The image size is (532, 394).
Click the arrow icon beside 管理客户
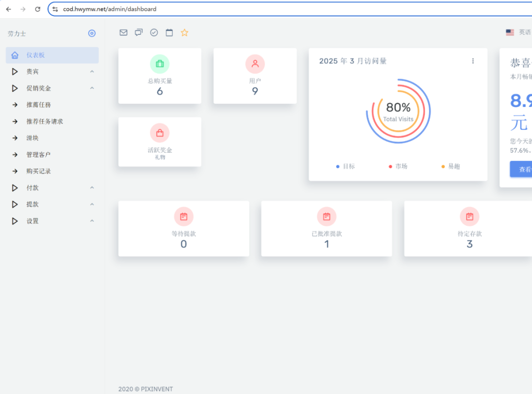(15, 155)
